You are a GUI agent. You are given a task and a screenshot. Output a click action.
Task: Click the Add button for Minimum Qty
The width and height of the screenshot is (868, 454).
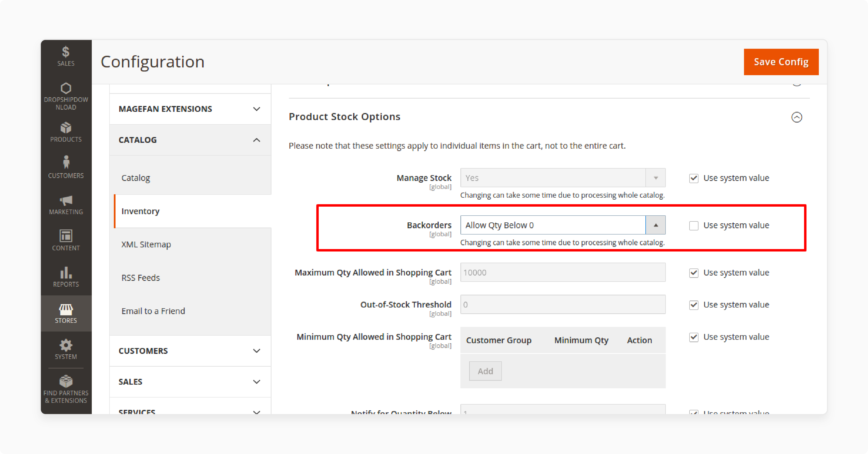click(485, 371)
